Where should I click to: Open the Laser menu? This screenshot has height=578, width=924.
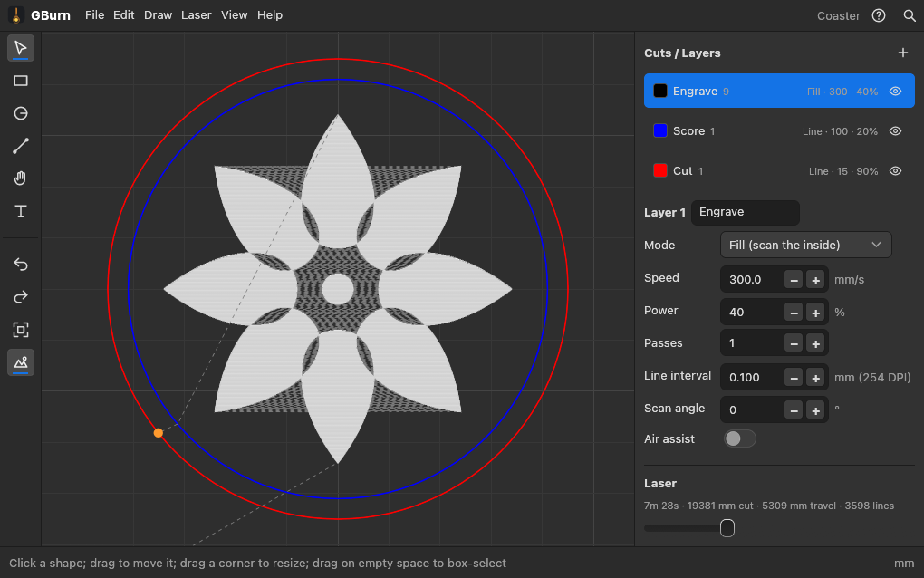[x=197, y=15]
